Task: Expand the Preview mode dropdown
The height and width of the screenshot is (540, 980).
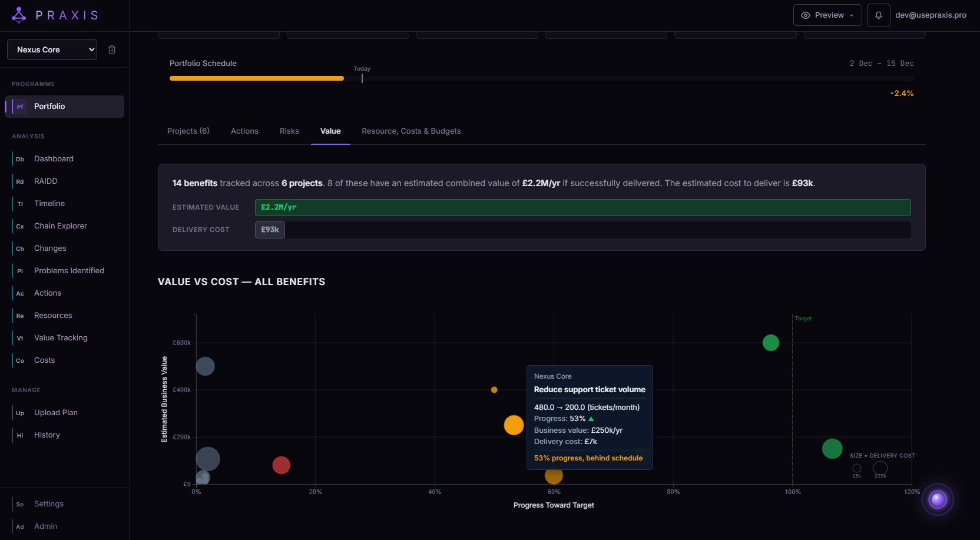Action: [x=827, y=15]
